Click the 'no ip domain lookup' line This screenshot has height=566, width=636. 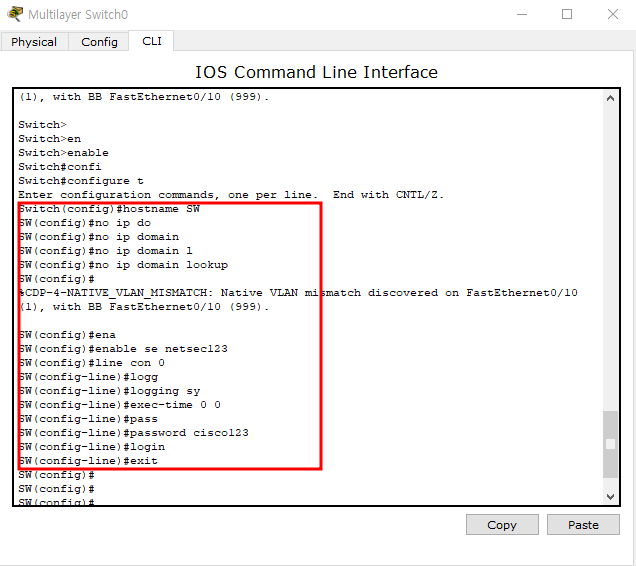tap(123, 265)
